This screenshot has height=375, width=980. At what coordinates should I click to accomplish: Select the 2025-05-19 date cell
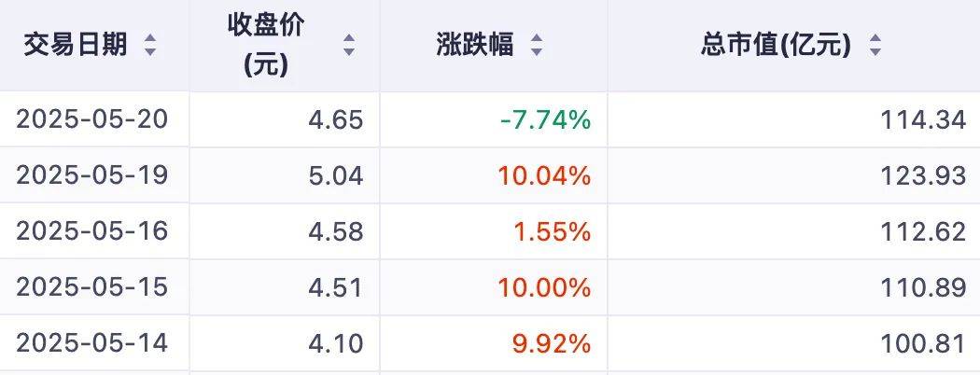tap(91, 175)
